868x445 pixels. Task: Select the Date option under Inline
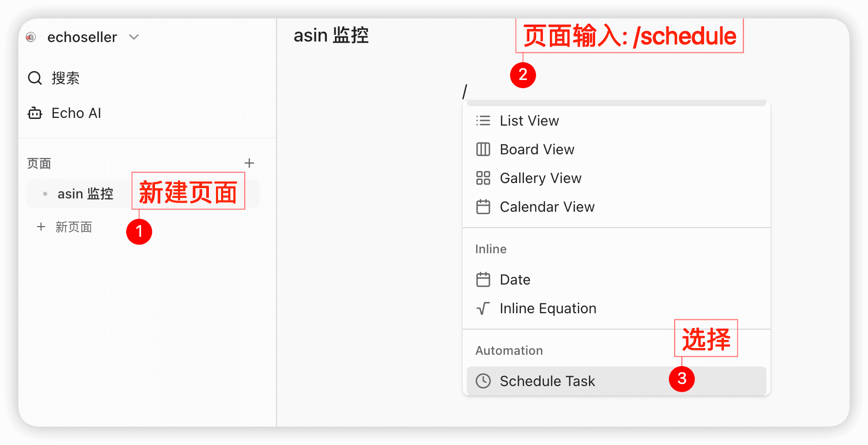tap(515, 279)
